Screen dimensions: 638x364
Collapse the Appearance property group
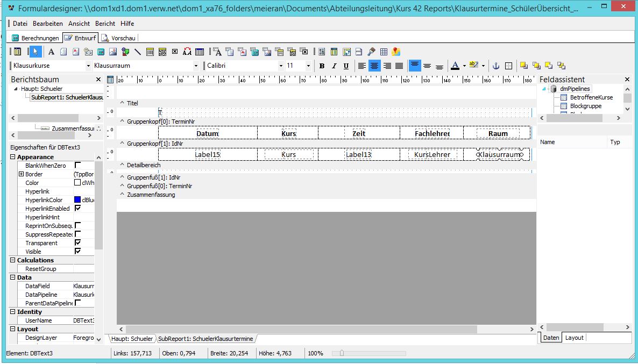point(12,157)
